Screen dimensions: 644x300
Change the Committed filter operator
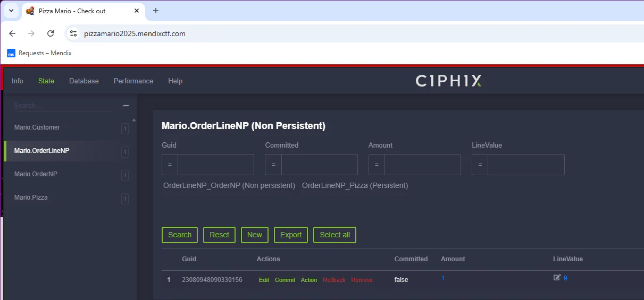273,165
